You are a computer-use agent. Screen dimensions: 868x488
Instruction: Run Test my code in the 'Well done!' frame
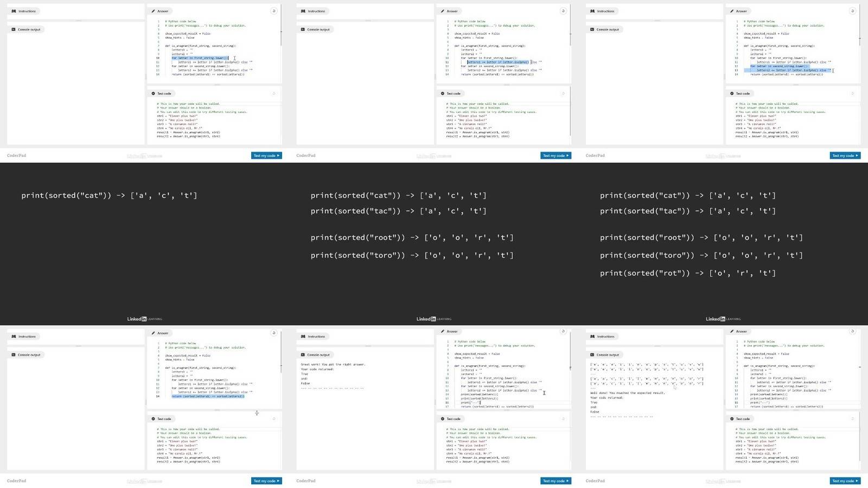click(x=845, y=481)
